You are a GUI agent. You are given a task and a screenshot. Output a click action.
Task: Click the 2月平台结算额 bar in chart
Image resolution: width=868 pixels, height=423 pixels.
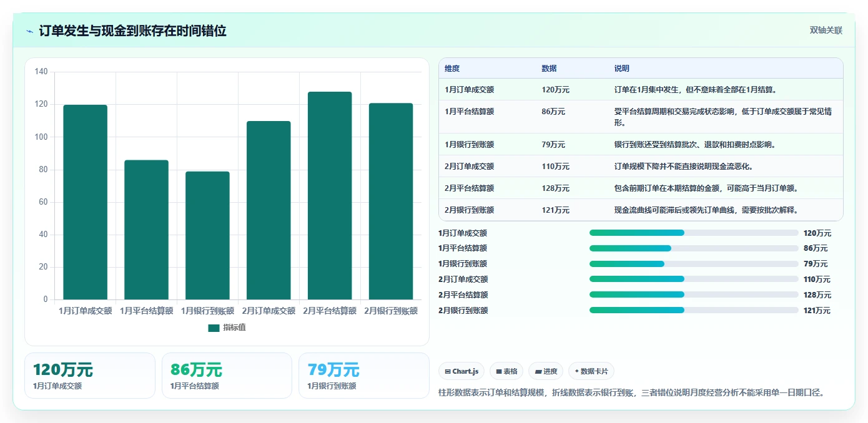pyautogui.click(x=330, y=196)
